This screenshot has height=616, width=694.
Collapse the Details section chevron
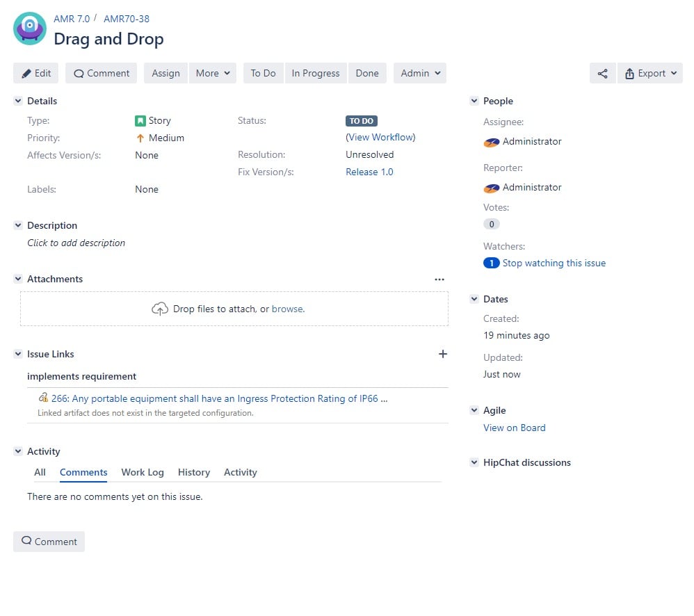click(17, 100)
